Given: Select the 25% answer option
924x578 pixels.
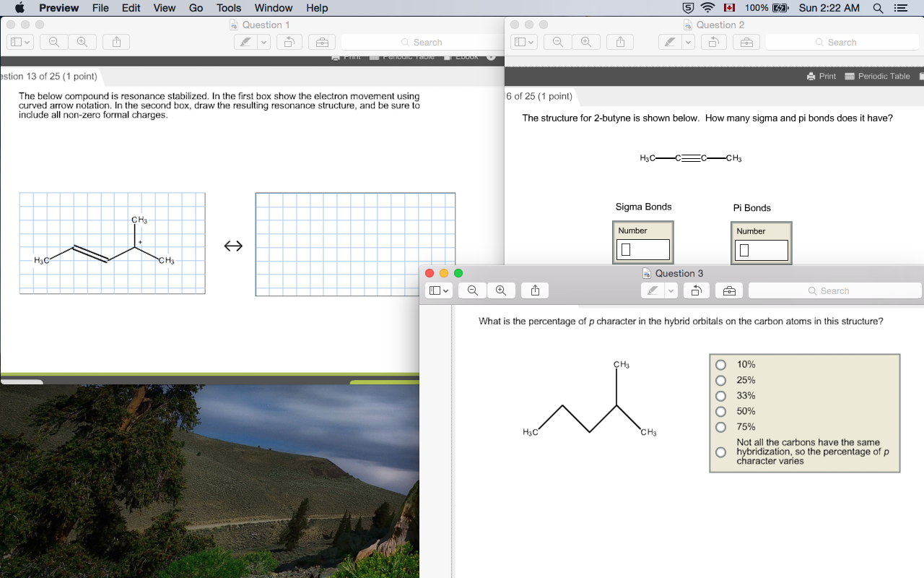Looking at the screenshot, I should coord(720,380).
